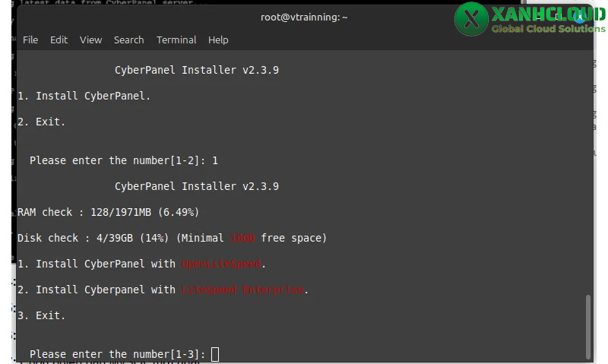
Task: Click the 'RAM check : 128/1971MB' line
Action: (108, 213)
